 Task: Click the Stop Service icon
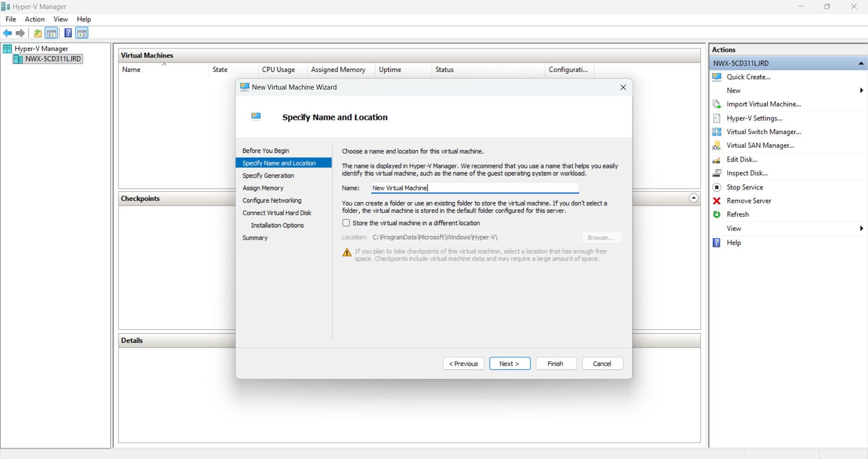click(x=716, y=187)
